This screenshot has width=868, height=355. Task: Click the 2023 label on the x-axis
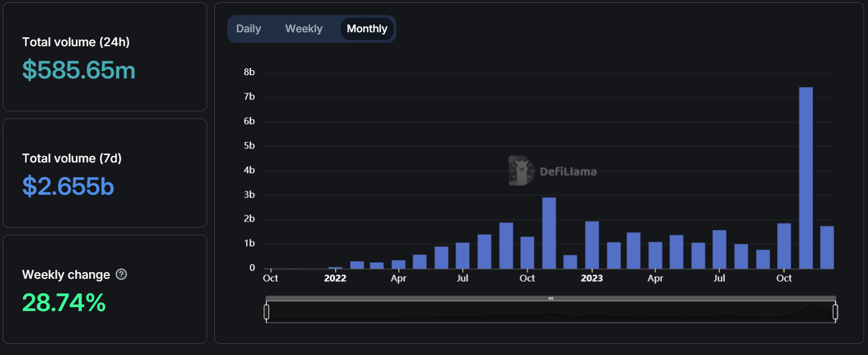591,278
